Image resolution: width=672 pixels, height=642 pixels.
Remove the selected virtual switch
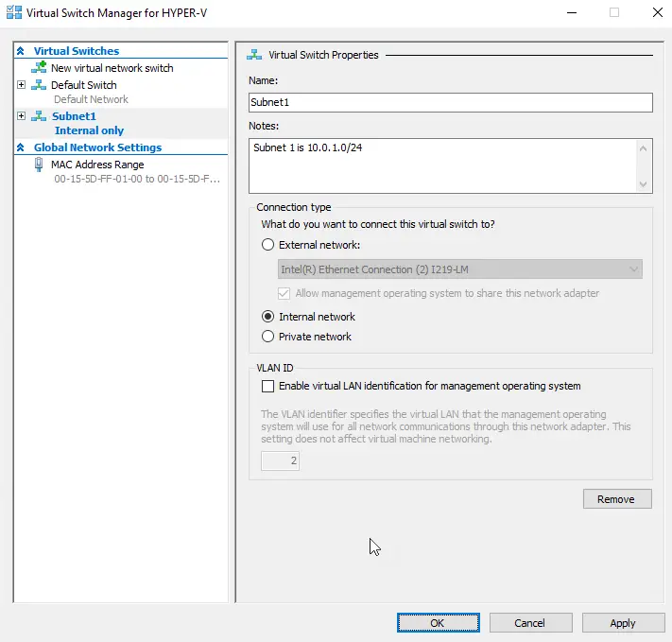tap(617, 499)
